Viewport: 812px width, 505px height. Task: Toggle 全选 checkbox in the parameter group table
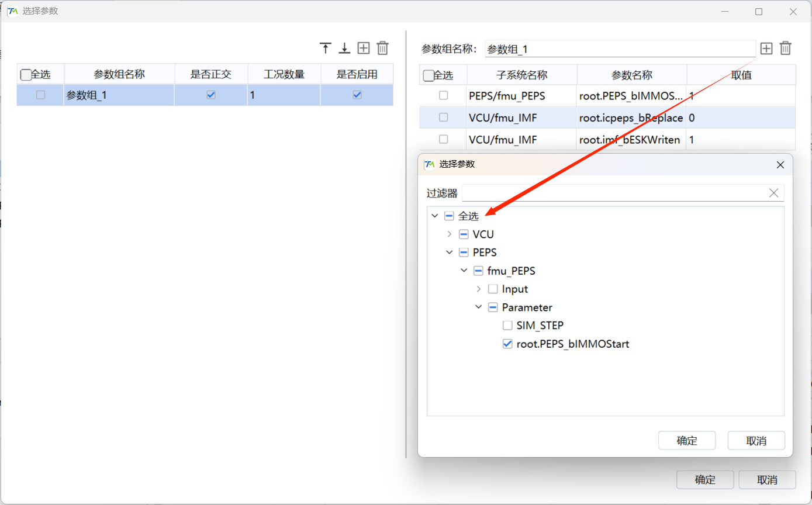[x=26, y=75]
